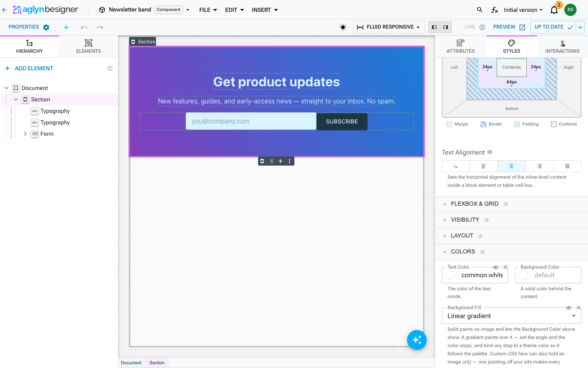The width and height of the screenshot is (588, 368).
Task: Toggle the right side panel
Action: click(445, 27)
